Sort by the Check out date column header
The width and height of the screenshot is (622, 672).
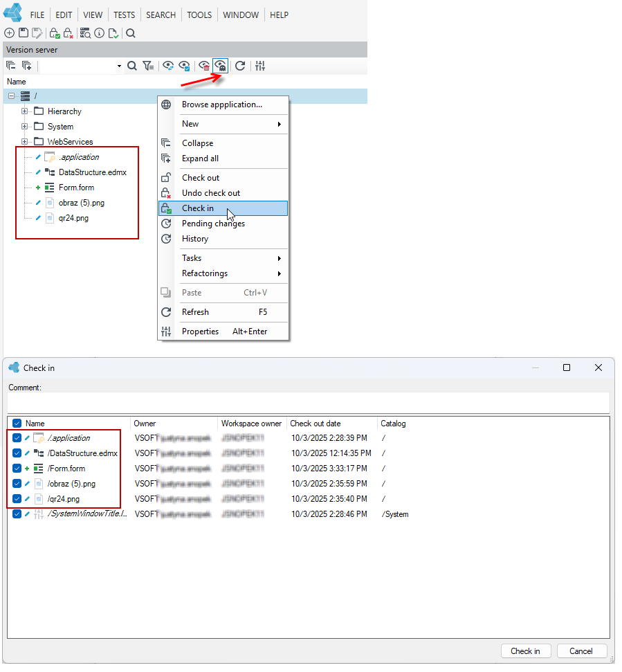332,424
